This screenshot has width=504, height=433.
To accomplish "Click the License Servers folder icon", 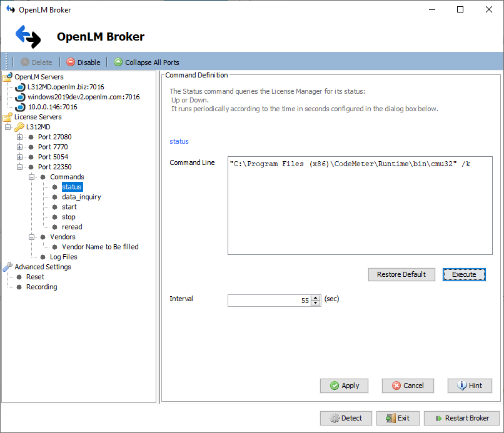I will point(8,117).
